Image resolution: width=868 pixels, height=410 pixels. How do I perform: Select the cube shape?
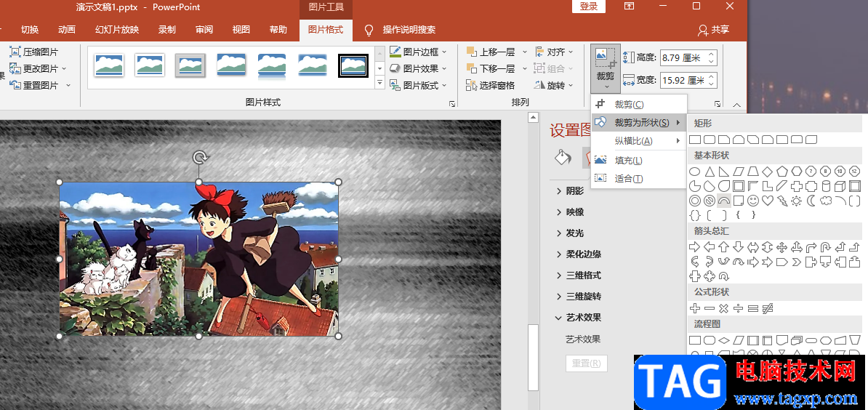tap(840, 186)
